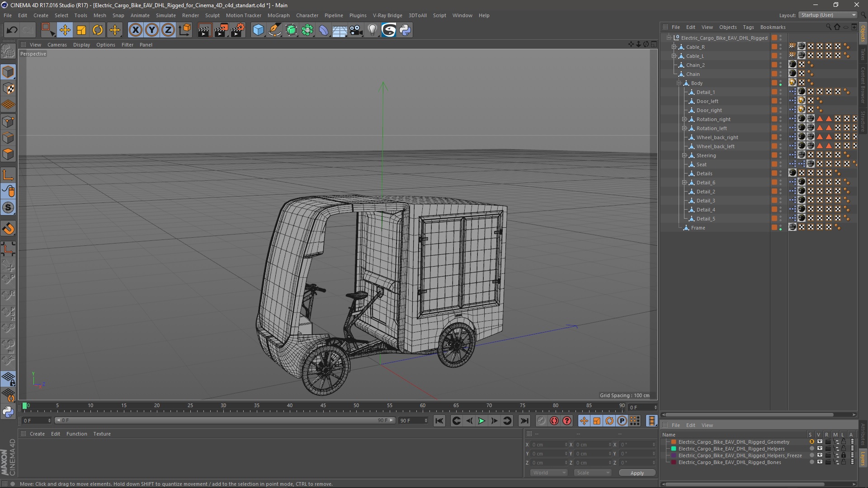Screen dimensions: 868x488
Task: Toggle Autokeying button
Action: (x=554, y=421)
